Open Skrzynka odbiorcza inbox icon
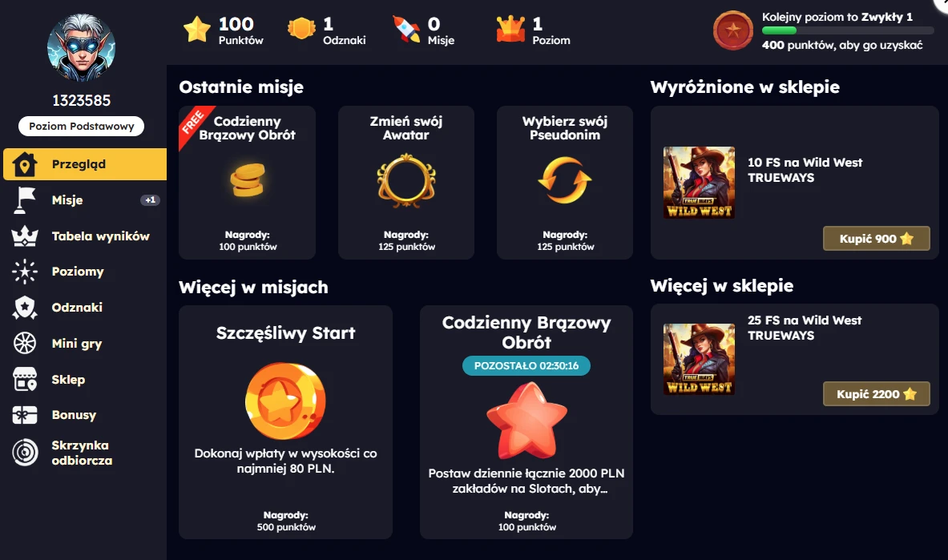Screen dimensions: 948x560 tap(25, 453)
